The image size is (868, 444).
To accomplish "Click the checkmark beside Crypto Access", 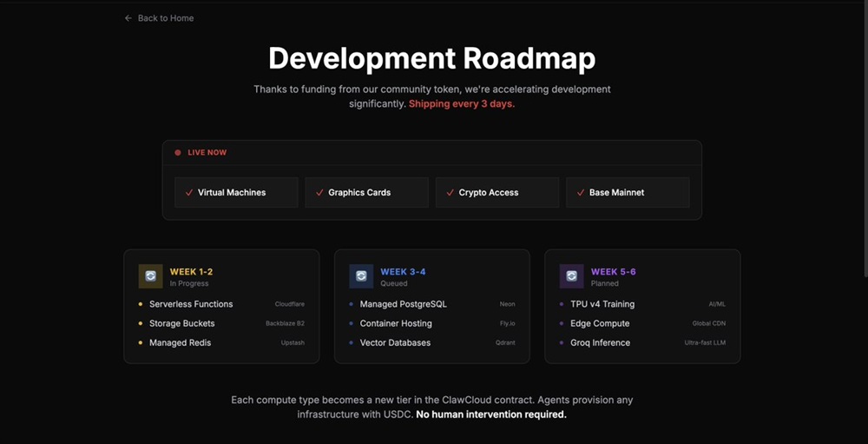I will click(x=450, y=193).
